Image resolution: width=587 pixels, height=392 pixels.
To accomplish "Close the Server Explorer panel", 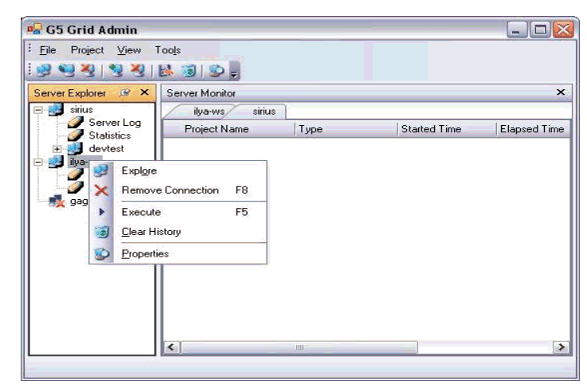I will [x=144, y=93].
